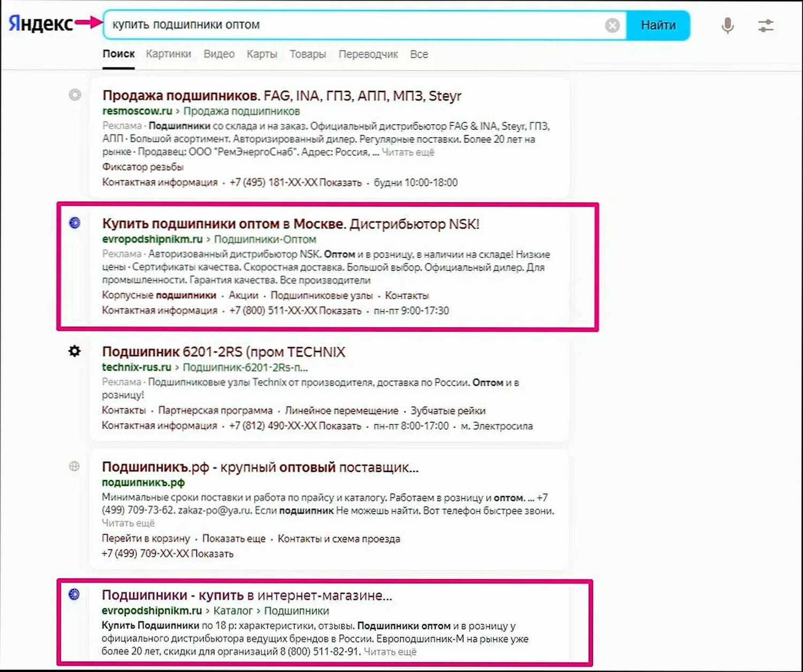
Task: Open 'Купить подшипники оптом в Москве' title
Action: click(291, 224)
